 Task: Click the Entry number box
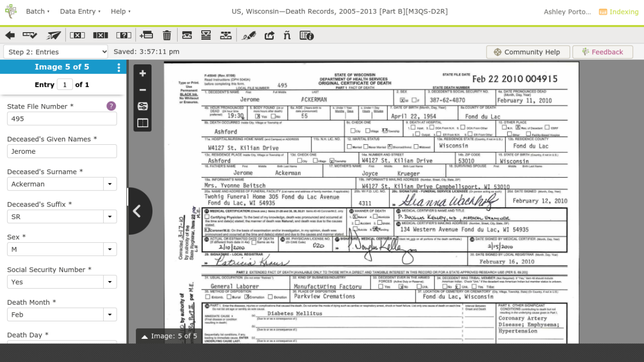(x=65, y=84)
